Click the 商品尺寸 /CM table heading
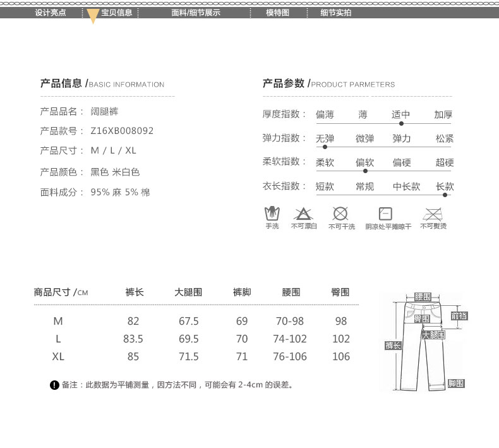This screenshot has height=448, width=499. tap(61, 292)
